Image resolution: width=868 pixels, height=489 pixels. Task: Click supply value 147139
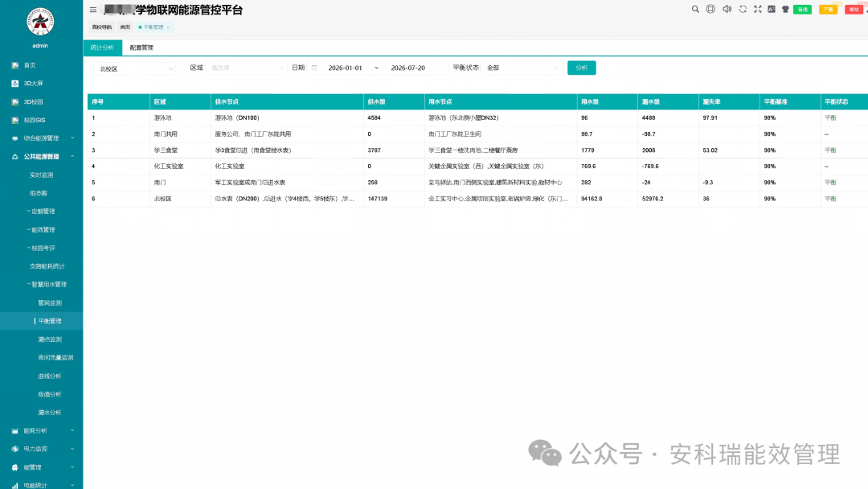[378, 199]
